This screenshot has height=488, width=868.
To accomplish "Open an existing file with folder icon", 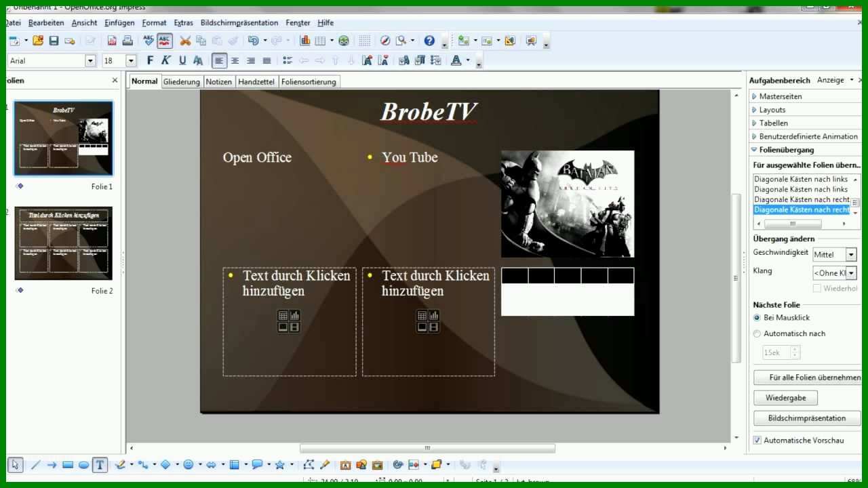I will [38, 41].
